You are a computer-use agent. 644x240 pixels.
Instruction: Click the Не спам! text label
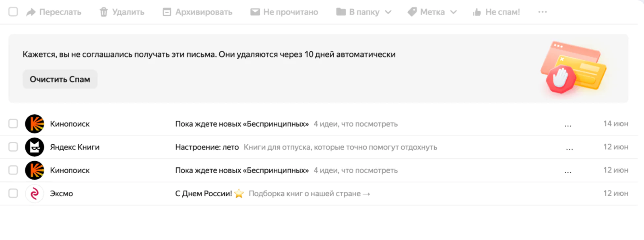[502, 12]
